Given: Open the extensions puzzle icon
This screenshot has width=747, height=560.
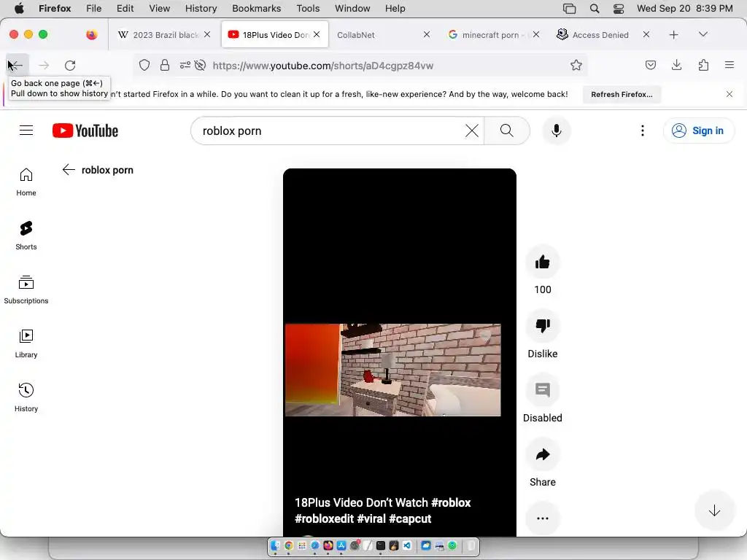Looking at the screenshot, I should 703,65.
